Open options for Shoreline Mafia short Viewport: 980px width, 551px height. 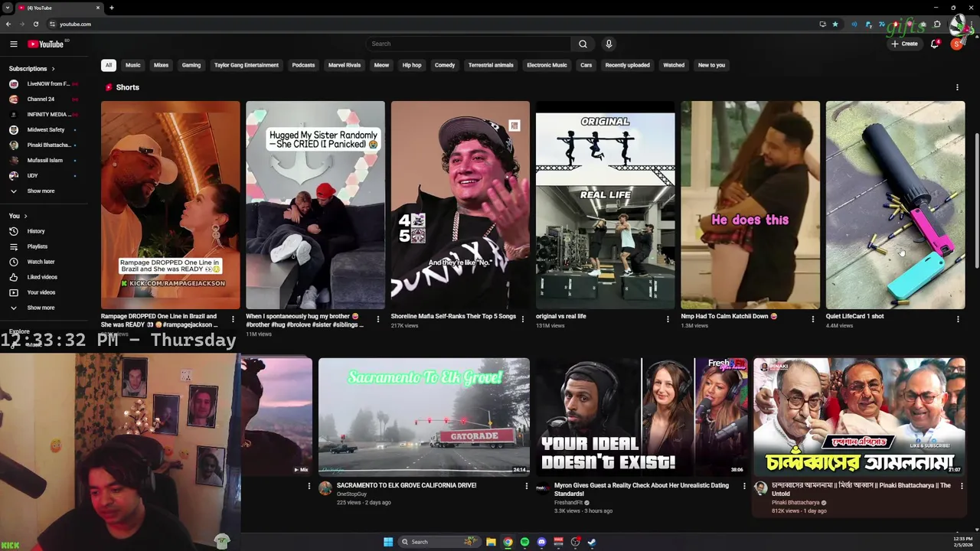point(522,318)
